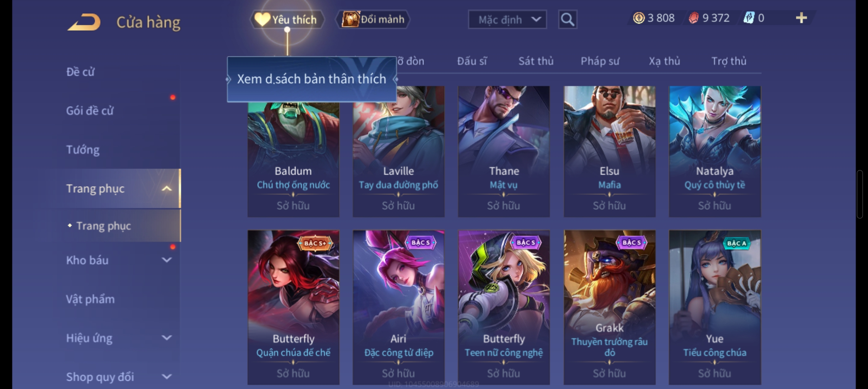Go to the Tướng sidebar menu
This screenshot has width=868, height=389.
pos(83,149)
